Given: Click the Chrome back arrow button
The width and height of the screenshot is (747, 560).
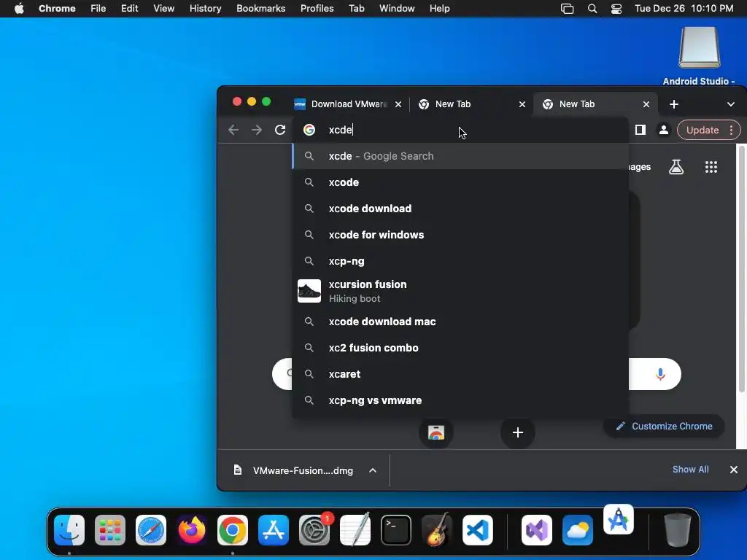Looking at the screenshot, I should (x=233, y=130).
